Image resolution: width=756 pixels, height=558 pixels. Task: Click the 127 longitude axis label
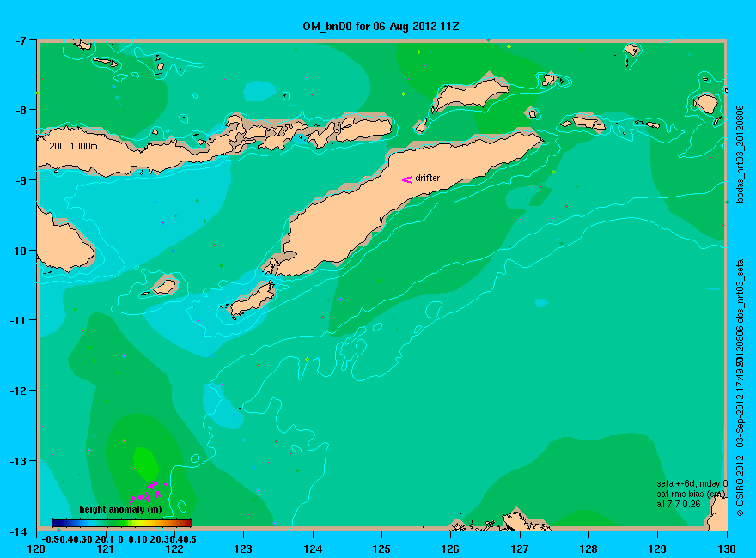(x=520, y=549)
